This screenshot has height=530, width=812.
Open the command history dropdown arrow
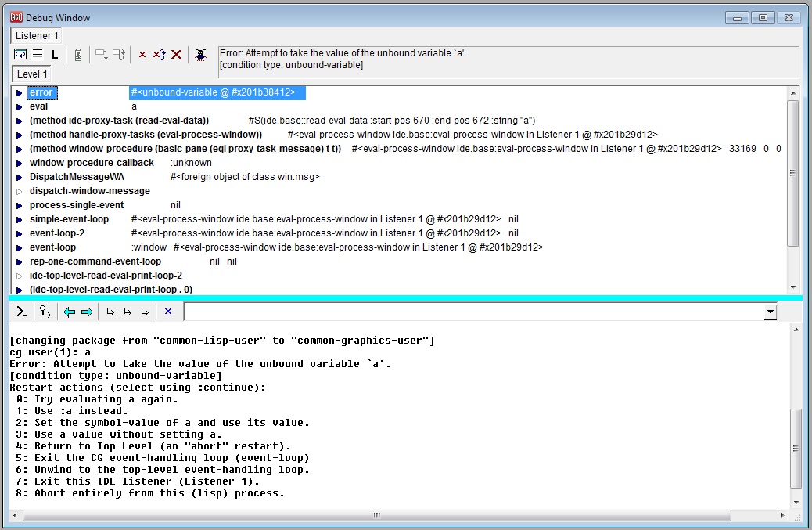pyautogui.click(x=771, y=312)
